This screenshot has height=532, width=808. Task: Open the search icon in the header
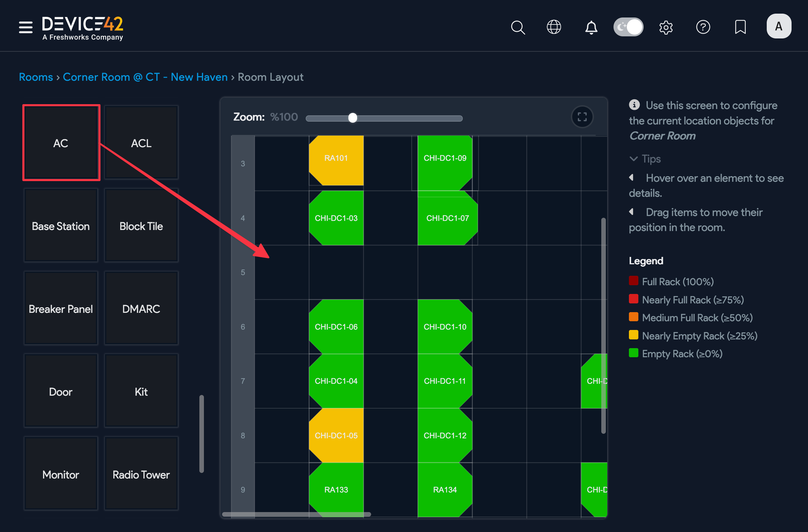518,27
